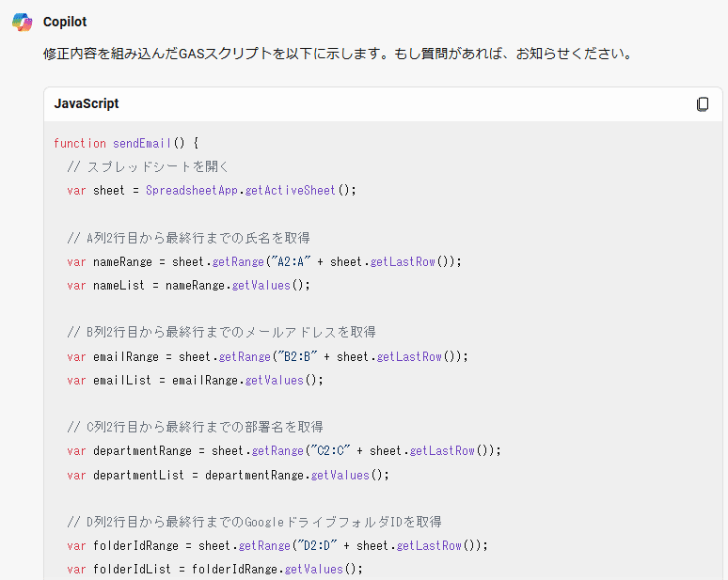The width and height of the screenshot is (728, 580).
Task: Click the 'var nameList' code line
Action: (x=188, y=286)
